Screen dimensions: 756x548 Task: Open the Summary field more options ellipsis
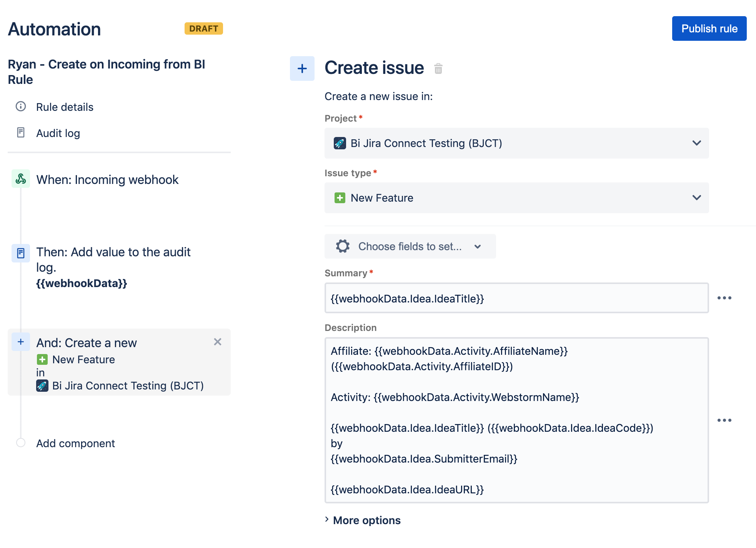click(x=724, y=298)
